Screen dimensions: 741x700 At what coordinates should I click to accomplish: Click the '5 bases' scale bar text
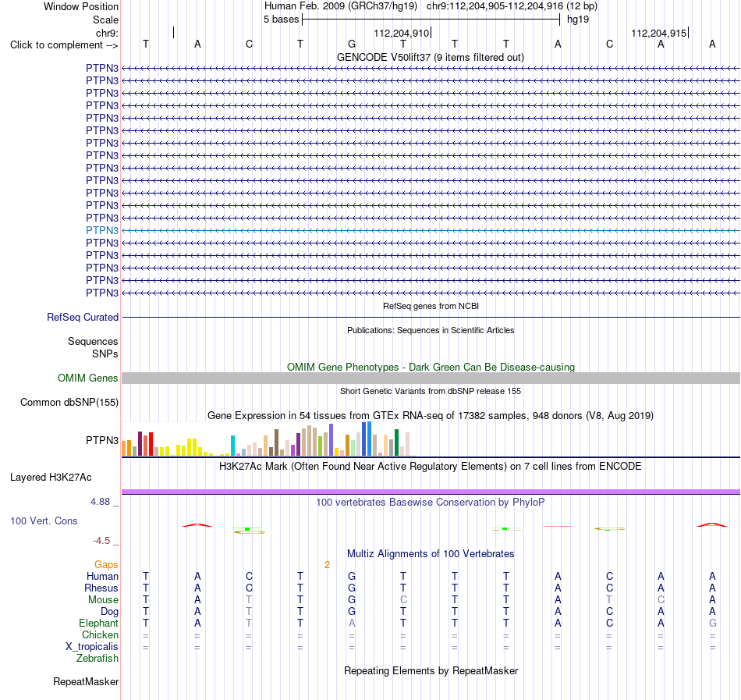coord(281,20)
